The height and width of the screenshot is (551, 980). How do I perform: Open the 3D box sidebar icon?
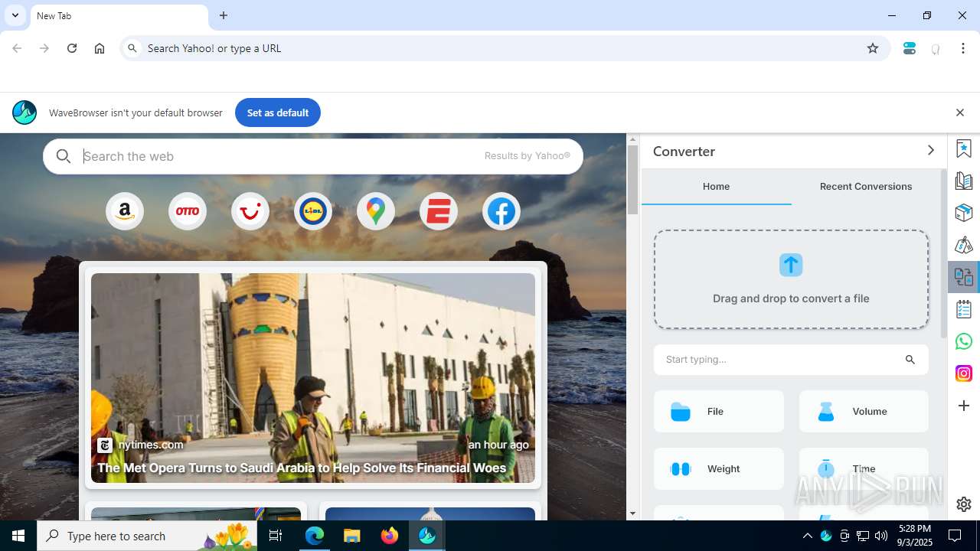(x=964, y=213)
